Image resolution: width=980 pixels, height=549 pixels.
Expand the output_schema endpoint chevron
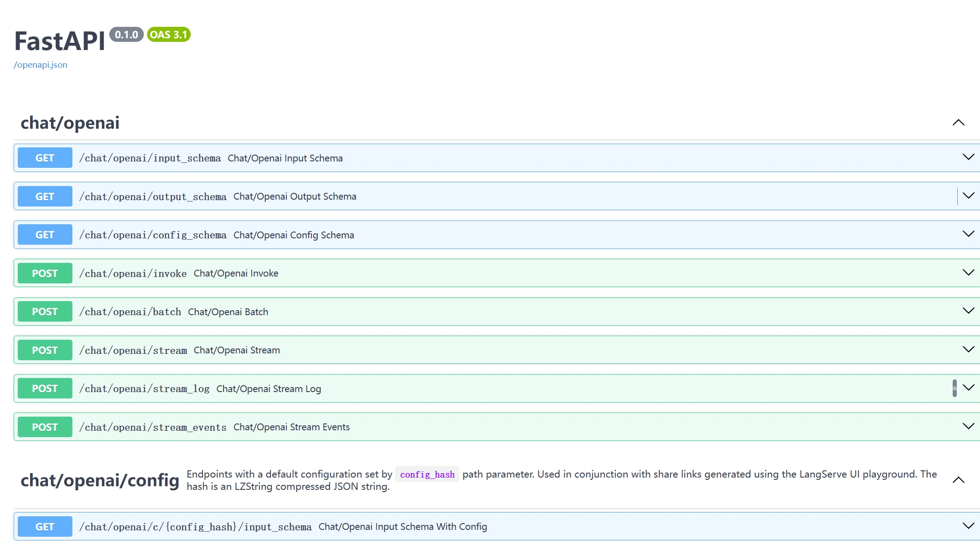point(968,196)
